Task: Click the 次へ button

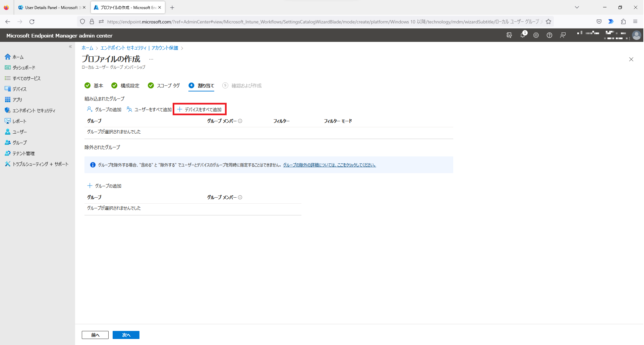Action: tap(126, 335)
